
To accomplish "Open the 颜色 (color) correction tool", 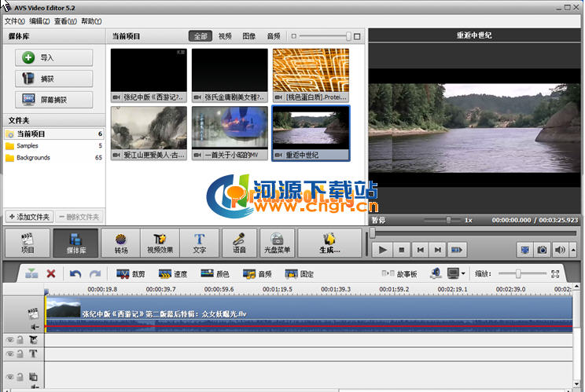I will coord(215,274).
